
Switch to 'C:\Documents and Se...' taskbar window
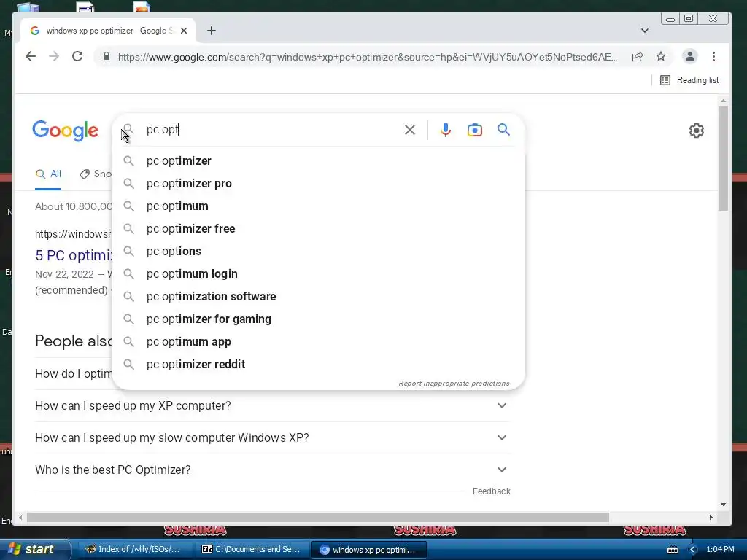pos(251,550)
